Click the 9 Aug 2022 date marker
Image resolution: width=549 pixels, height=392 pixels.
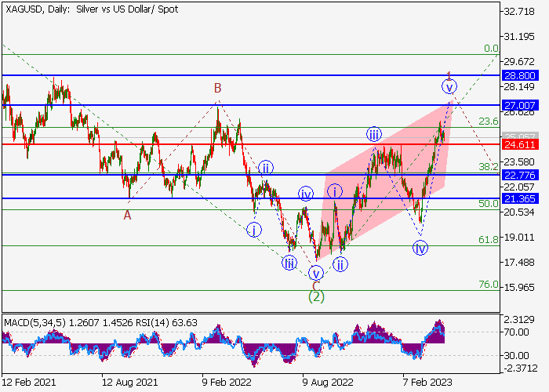point(328,384)
